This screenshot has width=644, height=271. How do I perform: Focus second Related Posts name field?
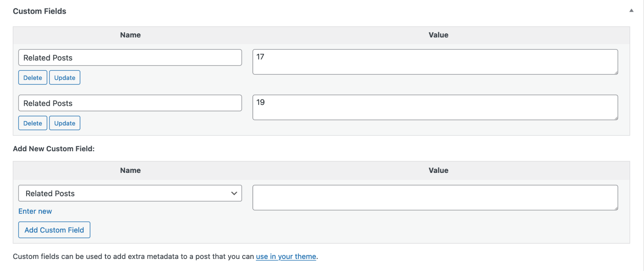coord(130,103)
